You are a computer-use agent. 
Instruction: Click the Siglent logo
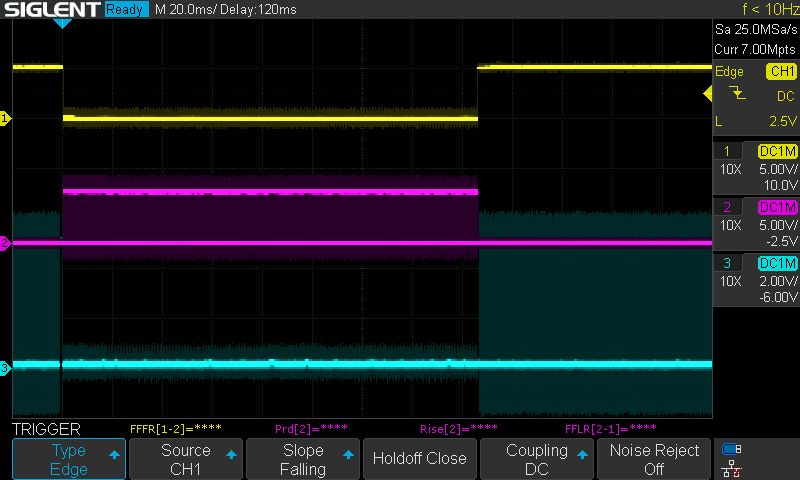(52, 9)
